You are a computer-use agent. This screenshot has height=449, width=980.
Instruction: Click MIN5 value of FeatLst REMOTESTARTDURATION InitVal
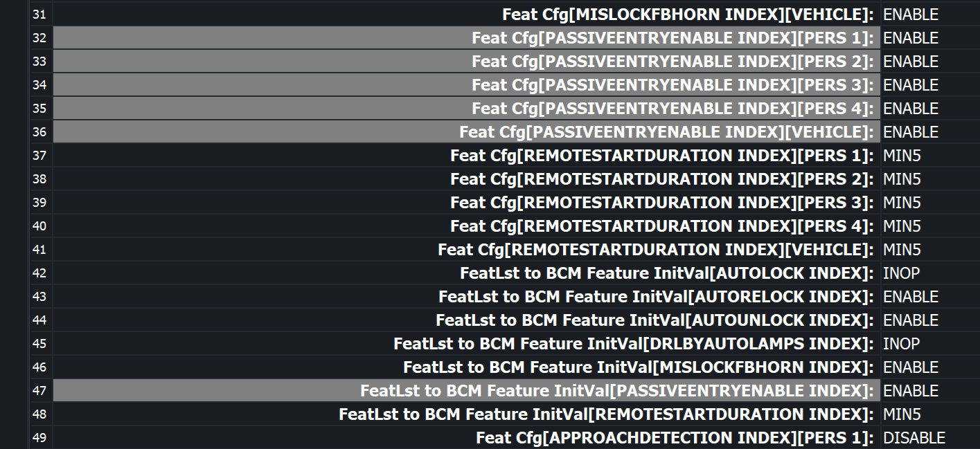tap(902, 414)
